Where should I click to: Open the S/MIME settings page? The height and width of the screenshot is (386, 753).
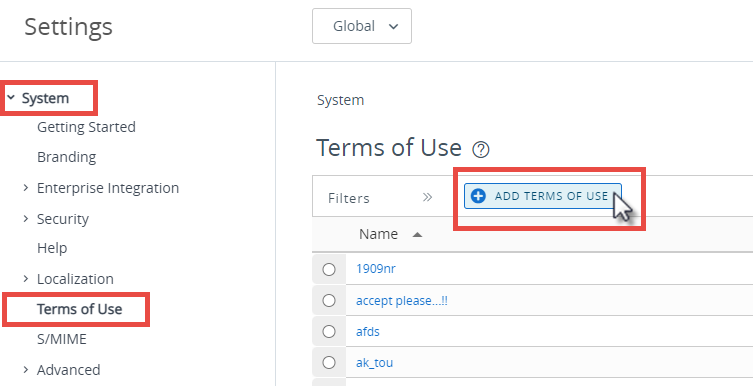[x=62, y=339]
